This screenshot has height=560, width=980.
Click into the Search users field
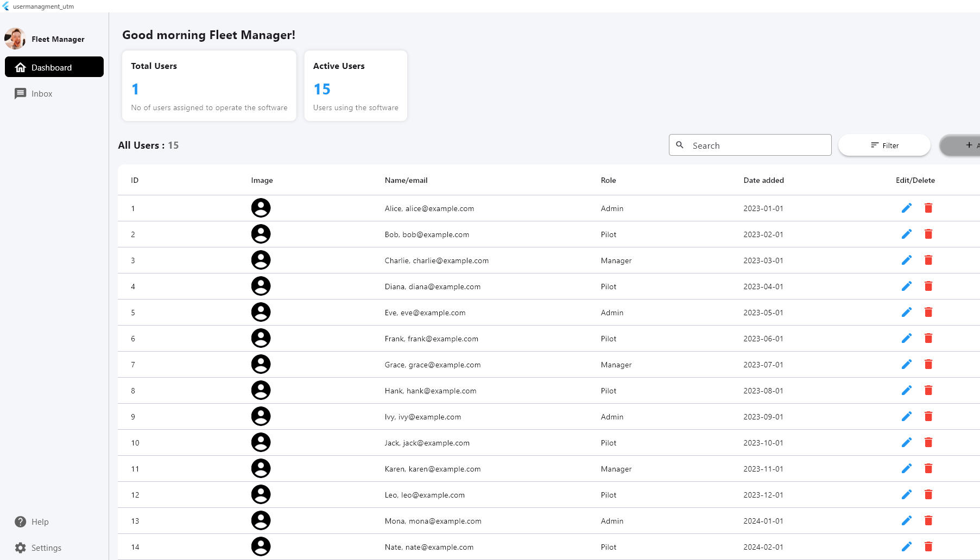coord(757,145)
